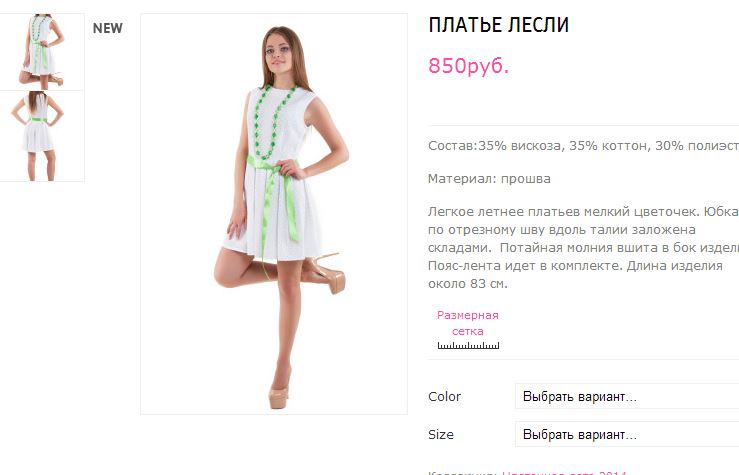
Task: Open the Size variant dropdown
Action: pyautogui.click(x=627, y=434)
